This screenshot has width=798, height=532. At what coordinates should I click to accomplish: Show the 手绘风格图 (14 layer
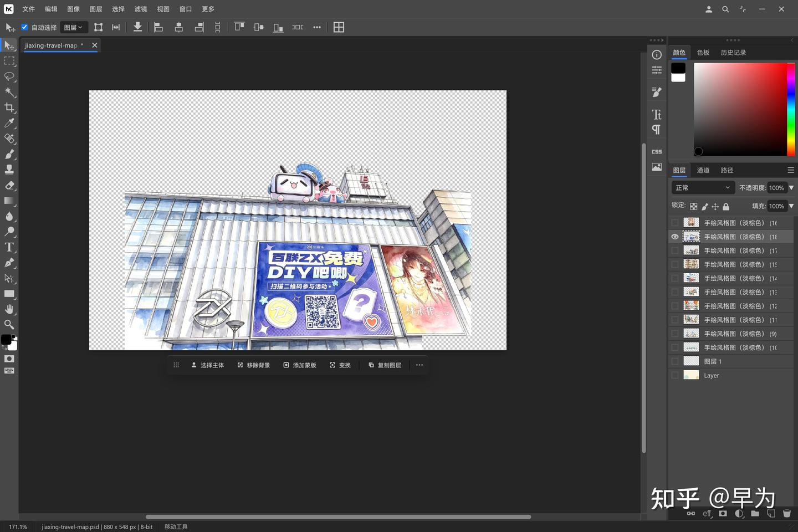[675, 278]
